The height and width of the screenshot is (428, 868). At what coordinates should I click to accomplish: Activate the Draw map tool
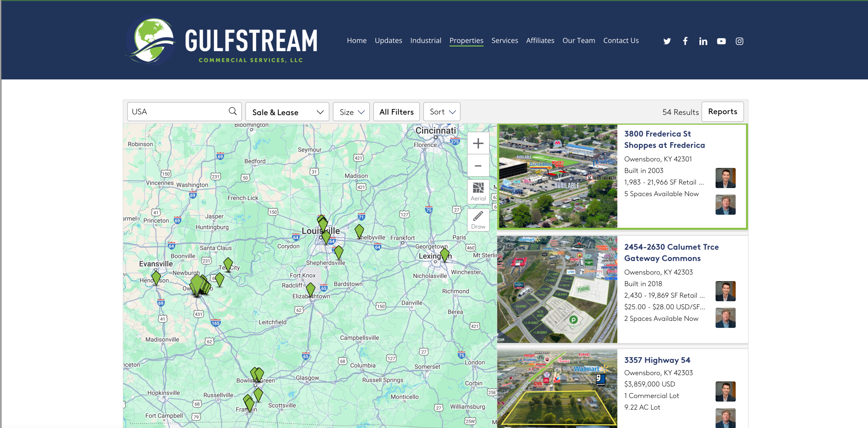[x=478, y=220]
